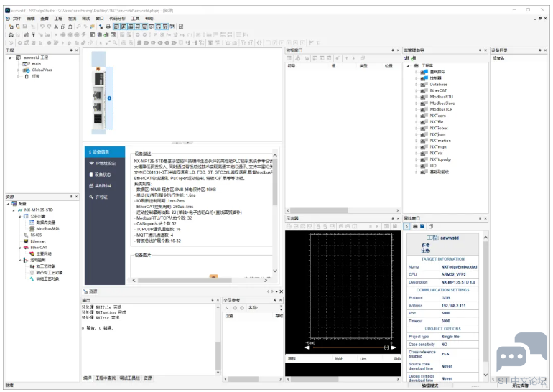553x392 pixels.
Task: Click the new project toolbar icon
Action: click(x=11, y=27)
